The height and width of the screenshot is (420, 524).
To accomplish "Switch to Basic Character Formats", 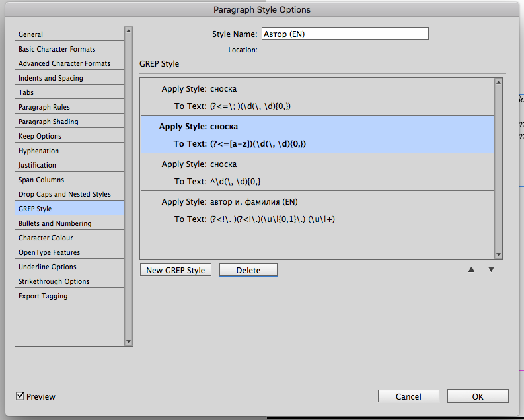I will 69,49.
